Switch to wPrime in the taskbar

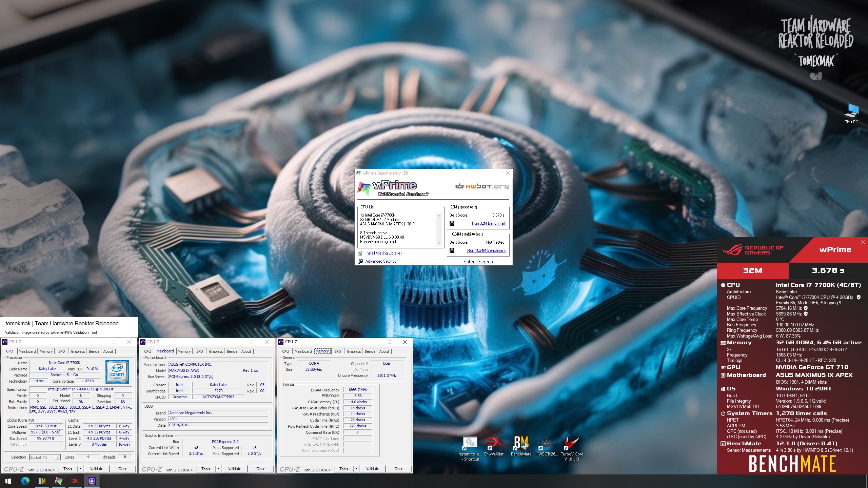[x=58, y=481]
